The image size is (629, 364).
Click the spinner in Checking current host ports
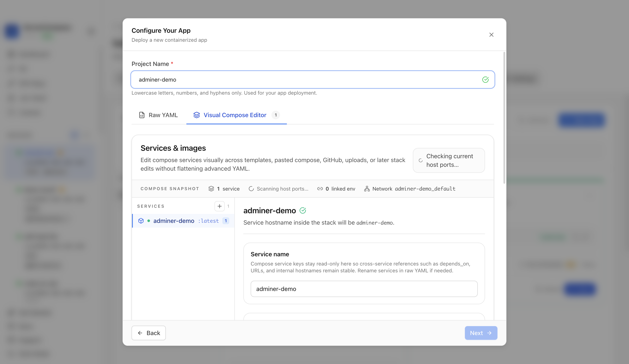click(421, 160)
